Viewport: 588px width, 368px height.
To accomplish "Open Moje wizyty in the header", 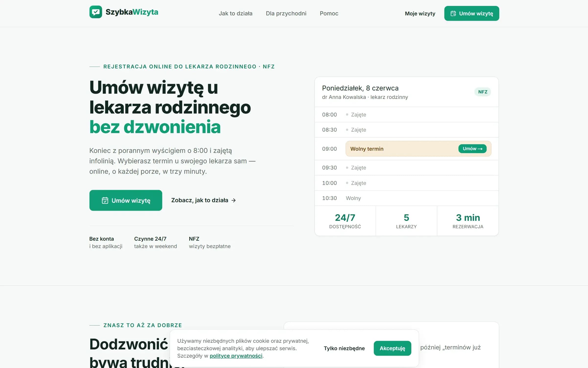I will tap(420, 13).
